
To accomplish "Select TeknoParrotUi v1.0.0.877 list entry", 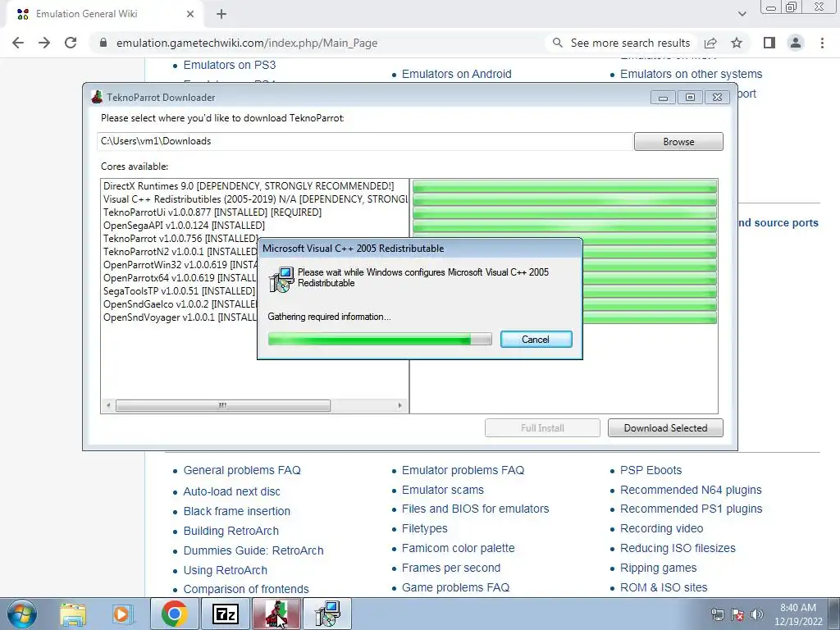I will (212, 212).
